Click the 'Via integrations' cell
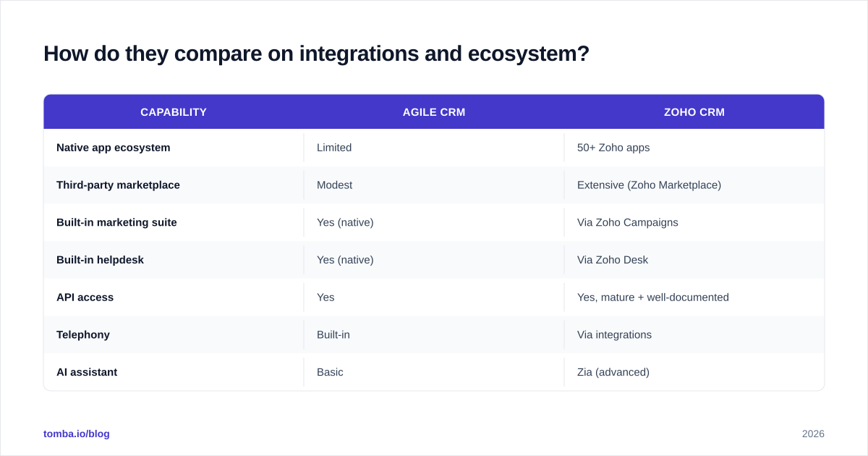The width and height of the screenshot is (868, 456). tap(614, 335)
